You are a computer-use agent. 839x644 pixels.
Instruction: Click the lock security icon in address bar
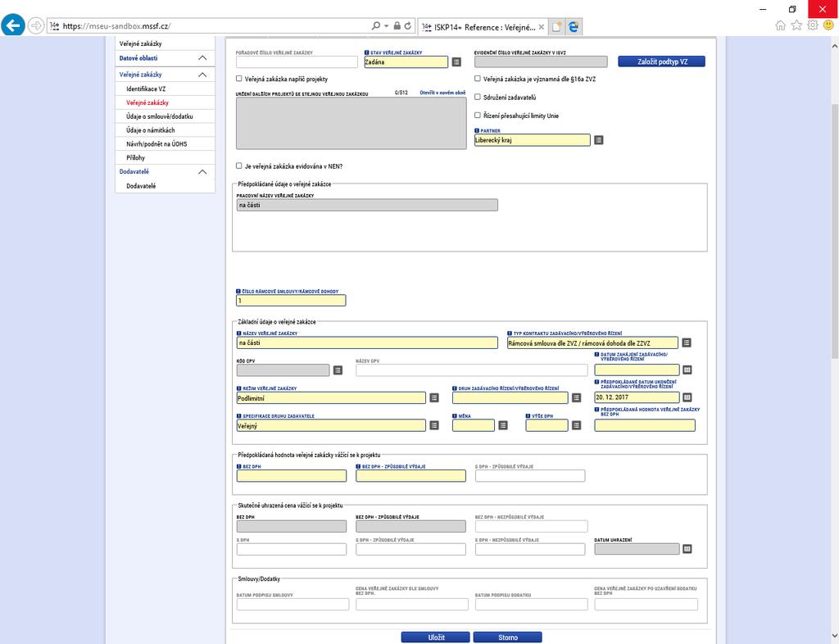click(397, 25)
